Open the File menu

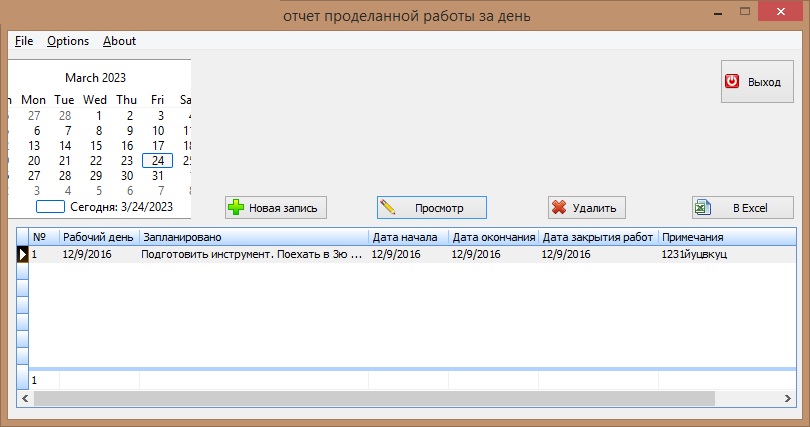click(x=24, y=41)
